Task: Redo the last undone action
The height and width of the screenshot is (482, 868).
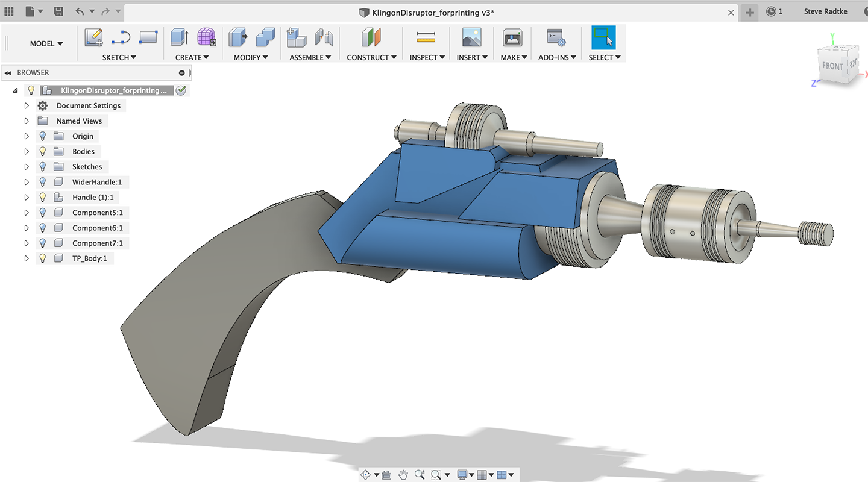Action: [x=106, y=11]
